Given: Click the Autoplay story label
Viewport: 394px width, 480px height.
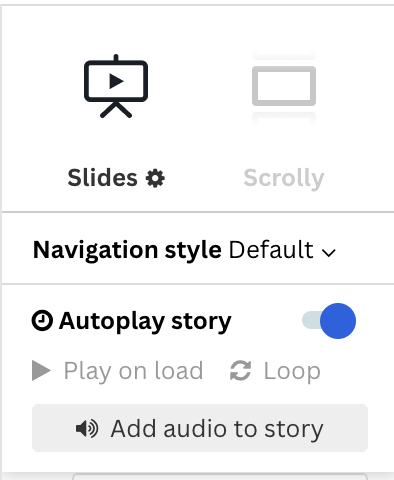Looking at the screenshot, I should 145,322.
